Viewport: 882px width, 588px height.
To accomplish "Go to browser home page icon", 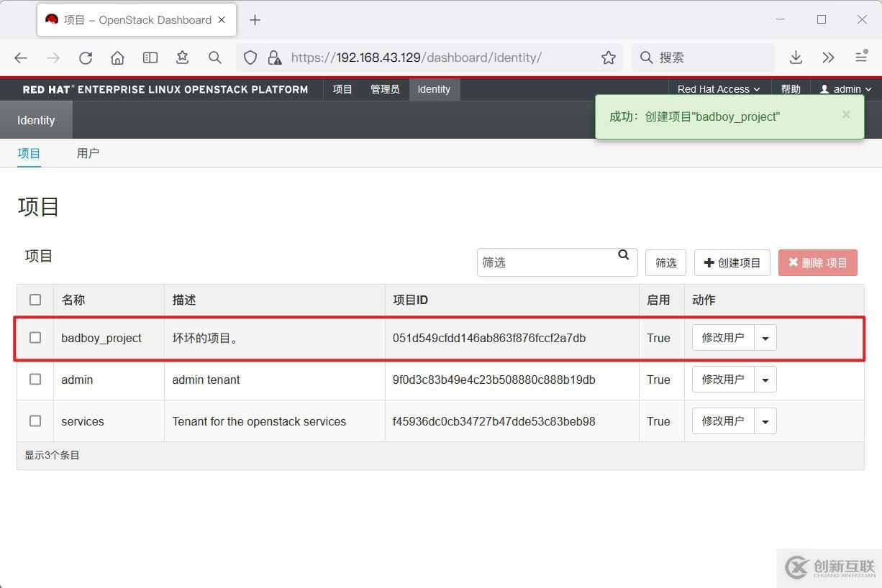I will pos(117,58).
